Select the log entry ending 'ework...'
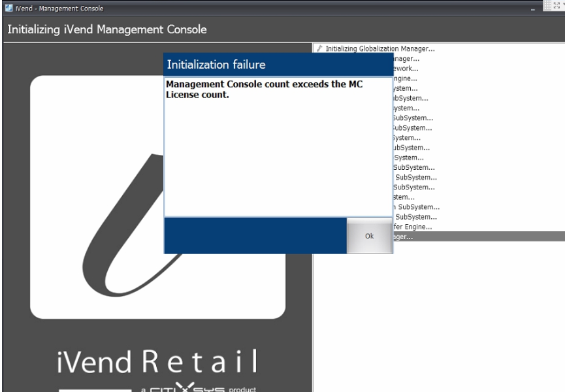This screenshot has width=565, height=392. coord(406,69)
